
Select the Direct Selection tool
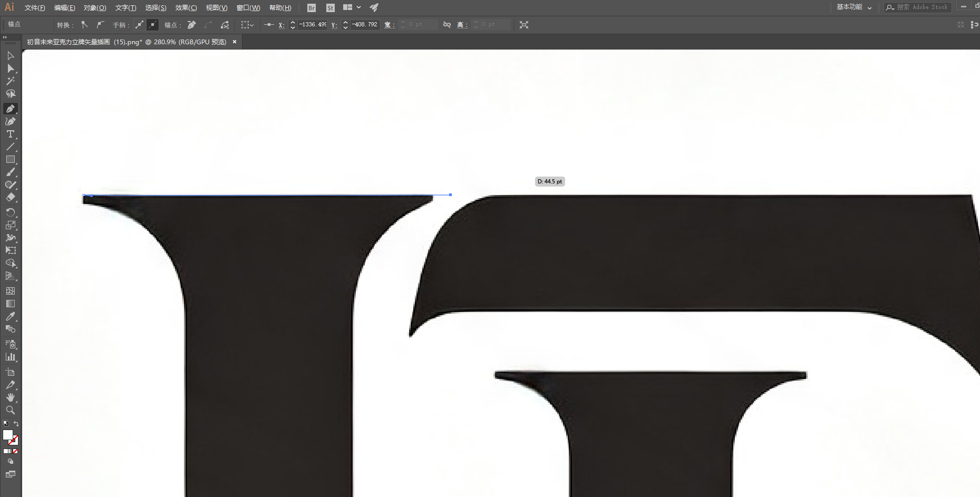[x=11, y=69]
